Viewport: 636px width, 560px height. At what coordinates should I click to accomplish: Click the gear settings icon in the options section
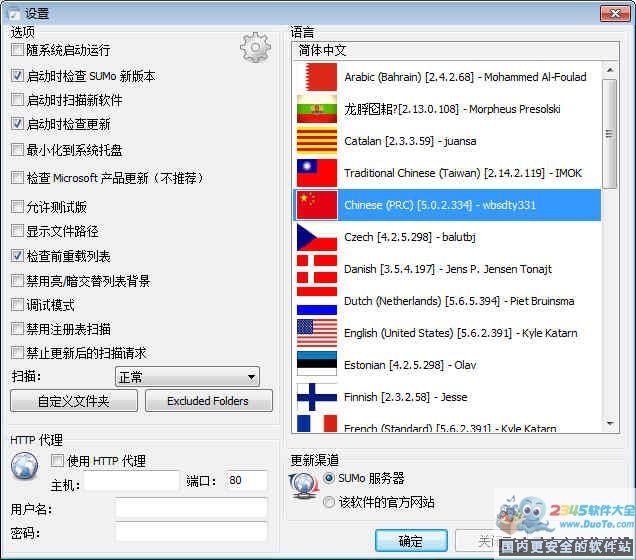click(255, 47)
